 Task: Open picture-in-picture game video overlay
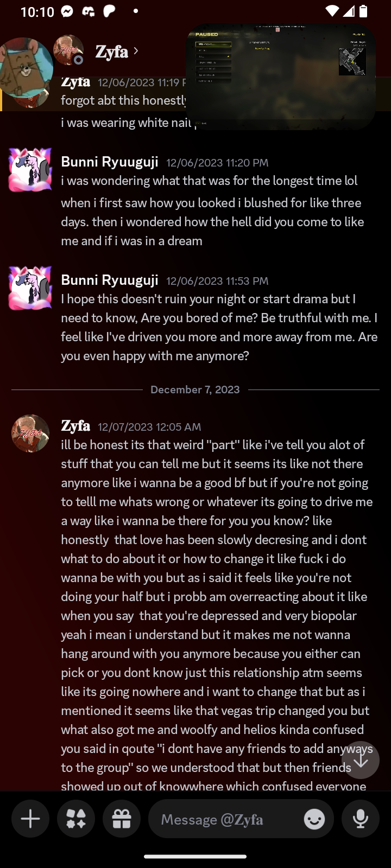point(280,76)
